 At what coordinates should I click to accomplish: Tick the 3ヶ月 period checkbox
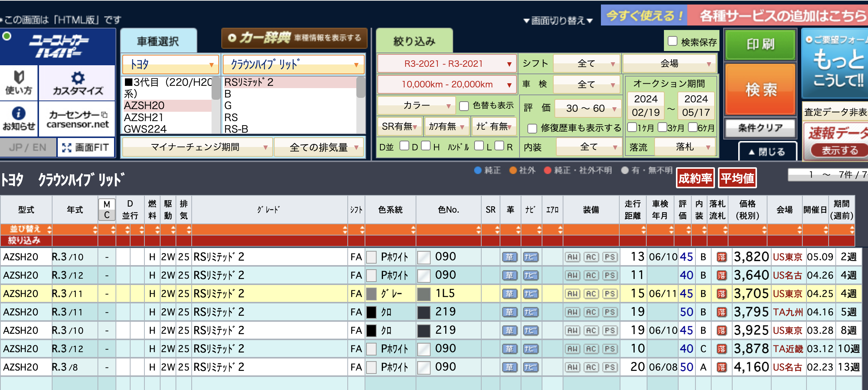click(x=662, y=127)
